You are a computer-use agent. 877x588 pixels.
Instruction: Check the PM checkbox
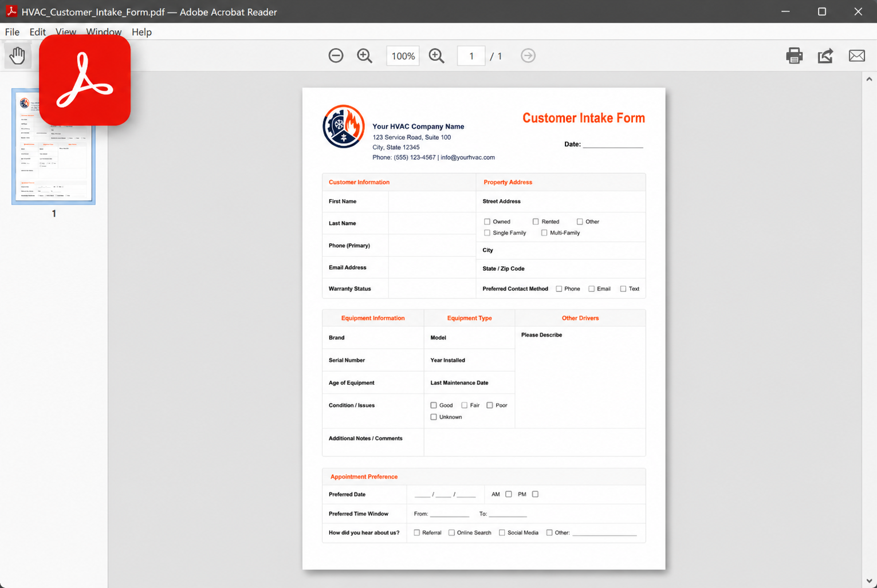coord(535,494)
